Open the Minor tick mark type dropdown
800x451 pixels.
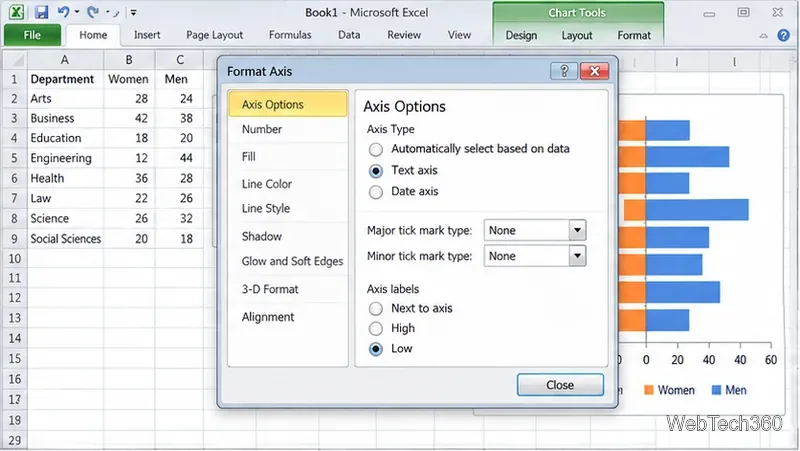pyautogui.click(x=577, y=256)
